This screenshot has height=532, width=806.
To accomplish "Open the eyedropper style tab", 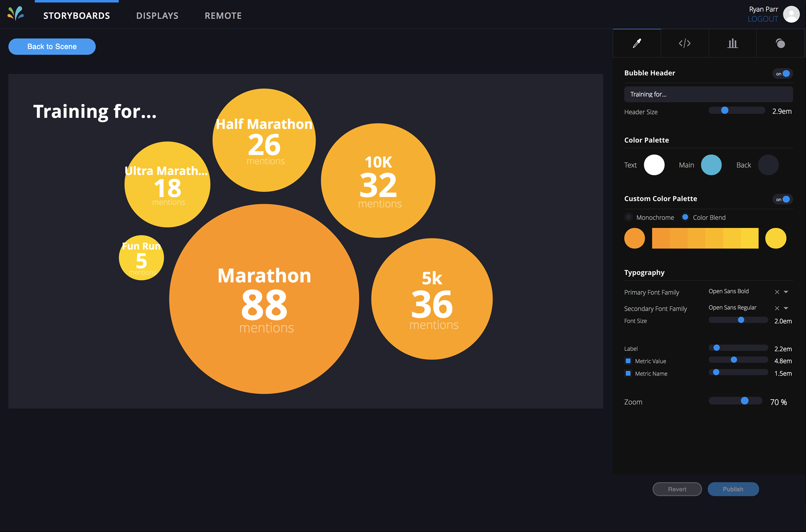I will [x=637, y=43].
